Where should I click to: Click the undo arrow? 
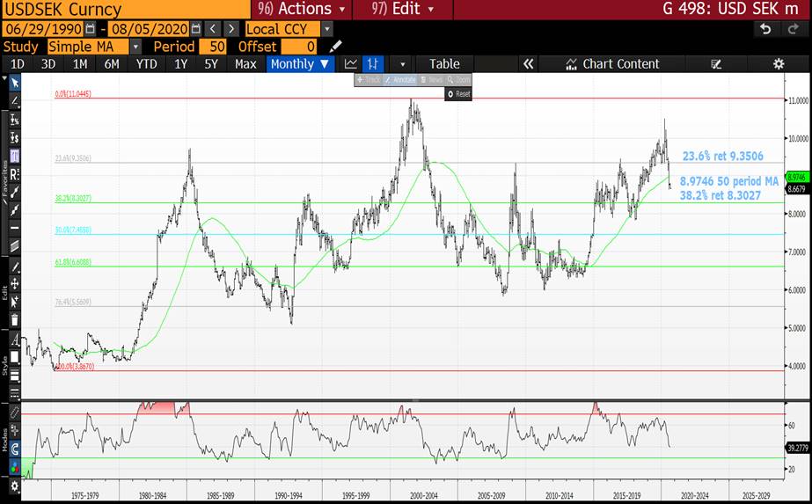(764, 29)
